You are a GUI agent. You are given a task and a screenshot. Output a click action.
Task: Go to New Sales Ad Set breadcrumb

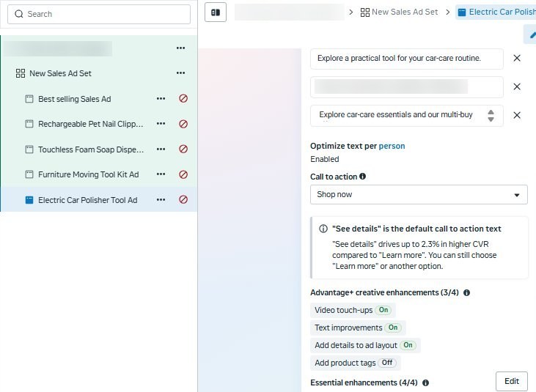tap(405, 12)
